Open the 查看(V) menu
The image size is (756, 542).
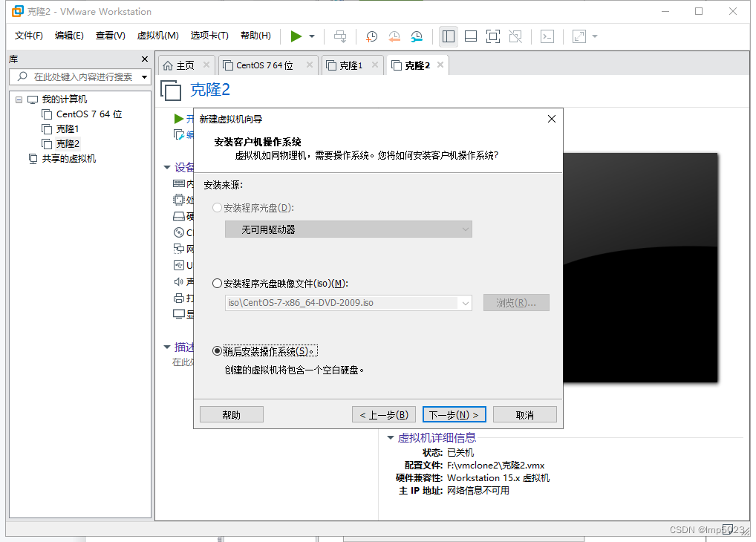[x=111, y=36]
